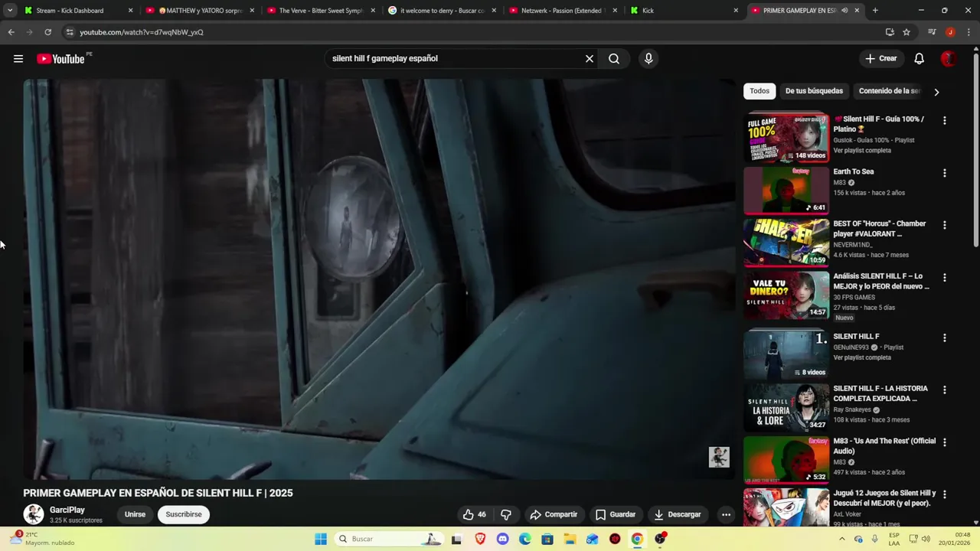The width and height of the screenshot is (980, 551).
Task: View site information icon in address bar
Action: point(70,32)
